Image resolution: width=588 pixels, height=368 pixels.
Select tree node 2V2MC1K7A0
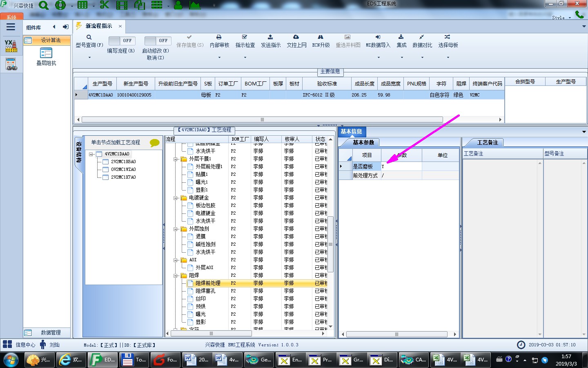(x=123, y=177)
